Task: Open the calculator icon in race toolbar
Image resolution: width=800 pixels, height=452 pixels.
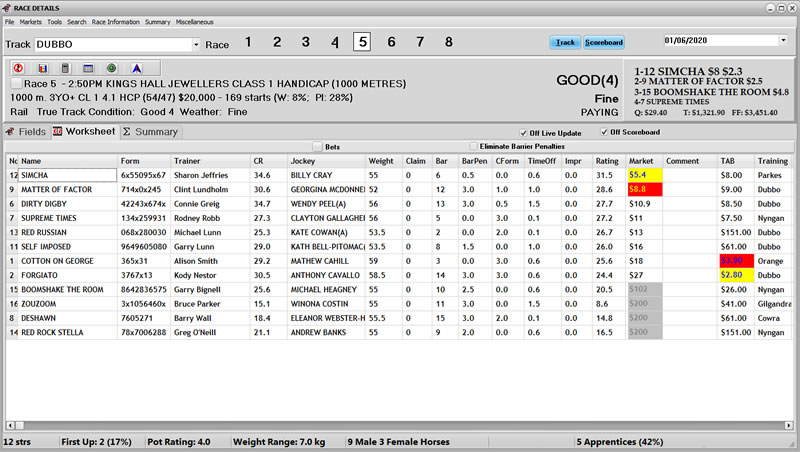Action: pos(66,67)
